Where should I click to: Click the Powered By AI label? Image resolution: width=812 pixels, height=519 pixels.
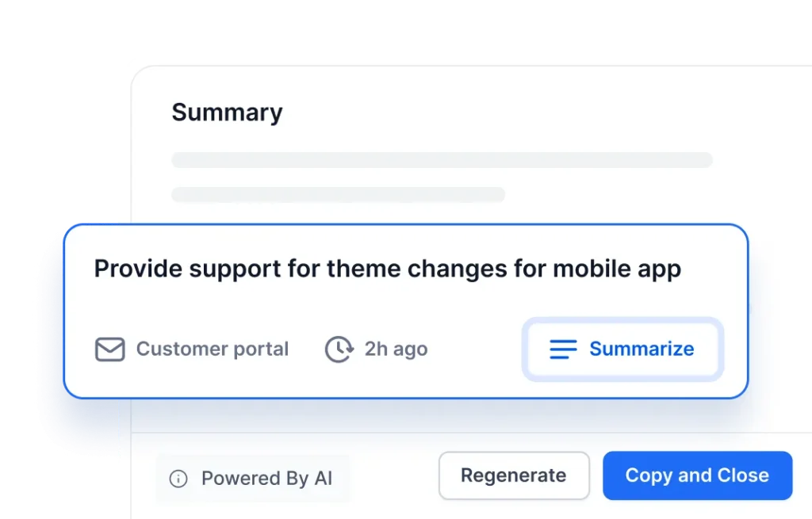tap(268, 478)
